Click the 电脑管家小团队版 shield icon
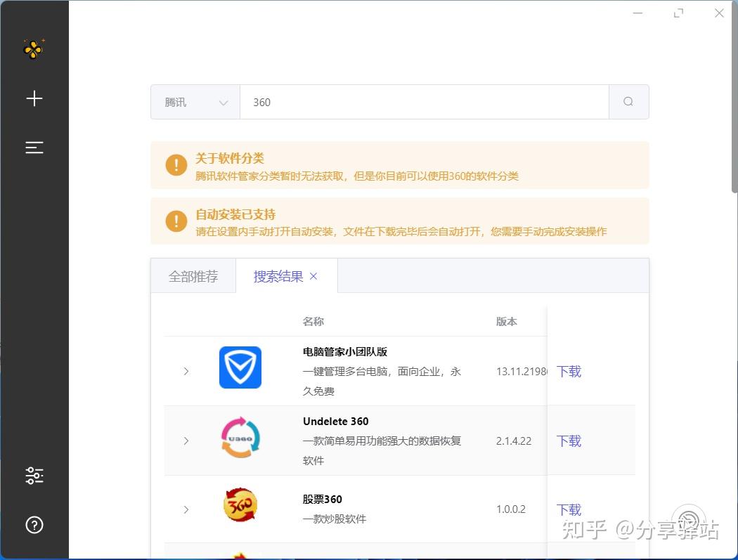The image size is (738, 560). [240, 367]
